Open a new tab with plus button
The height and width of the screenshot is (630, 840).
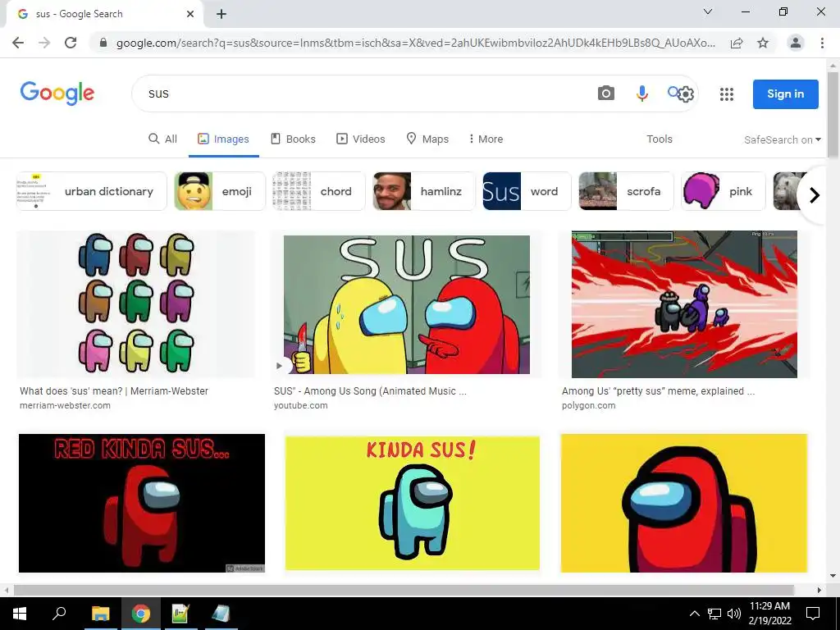pos(221,14)
